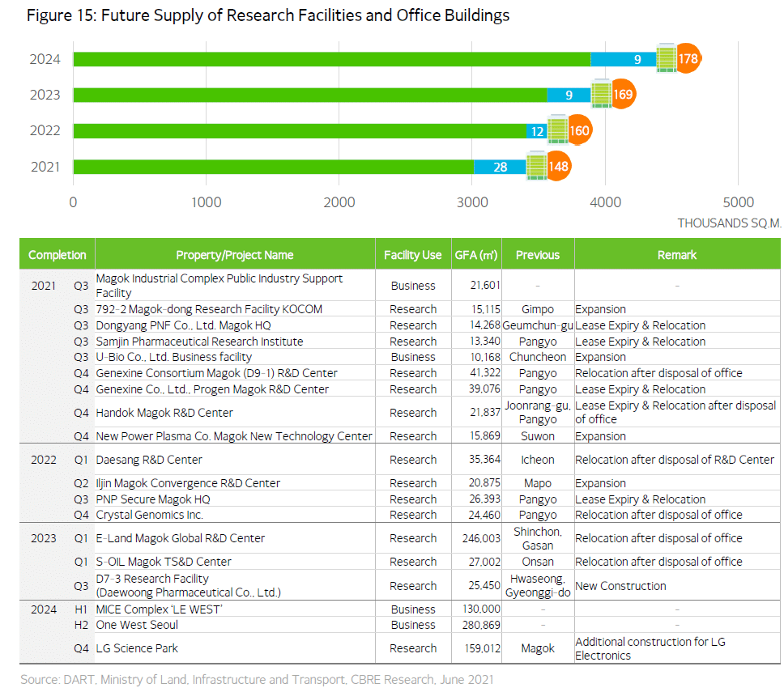784x692 pixels.
Task: Click the 2023 completion year cell in table
Action: click(x=44, y=538)
